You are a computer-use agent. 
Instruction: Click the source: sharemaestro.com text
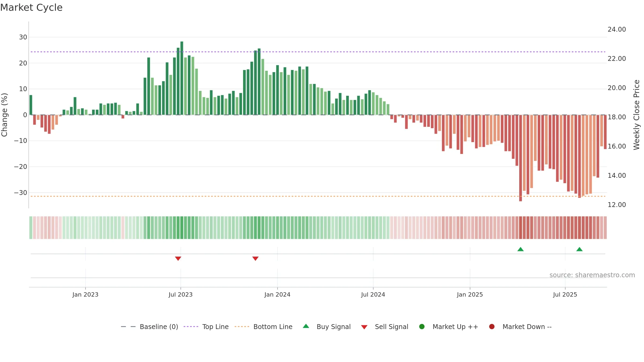[x=592, y=275]
